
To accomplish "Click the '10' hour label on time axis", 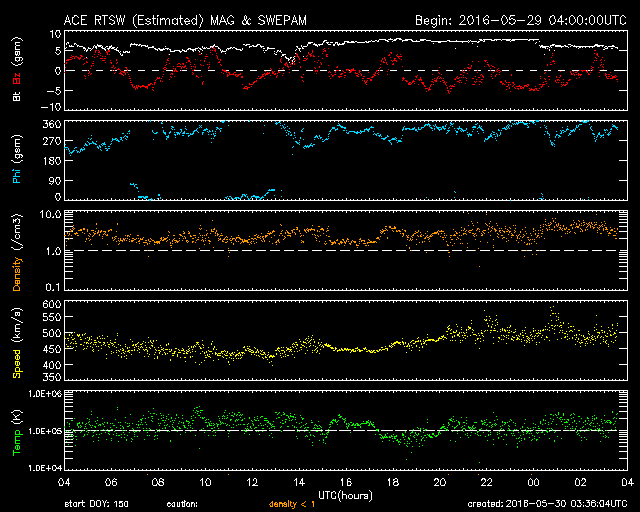I will [205, 483].
